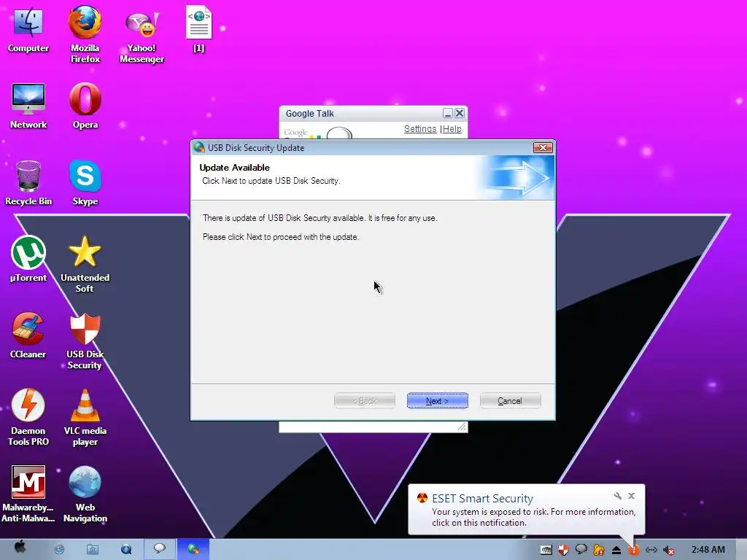The height and width of the screenshot is (560, 747).
Task: Launch Daemon Tools PRO icon
Action: click(28, 417)
